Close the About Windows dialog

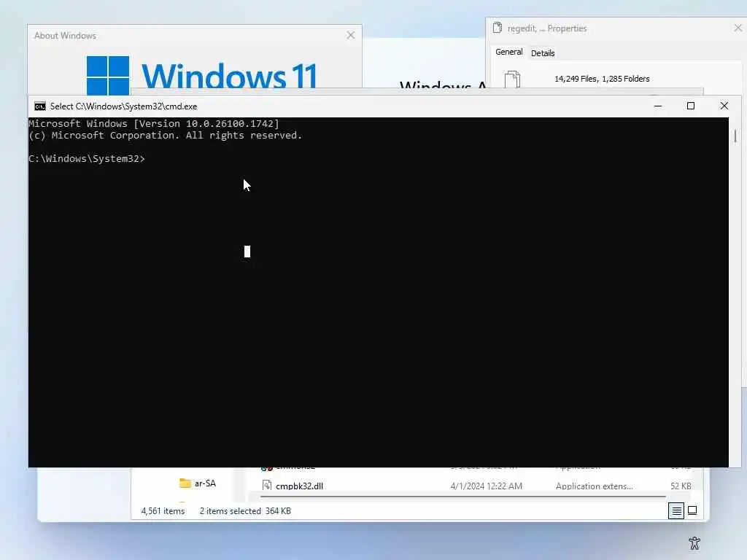[x=351, y=35]
